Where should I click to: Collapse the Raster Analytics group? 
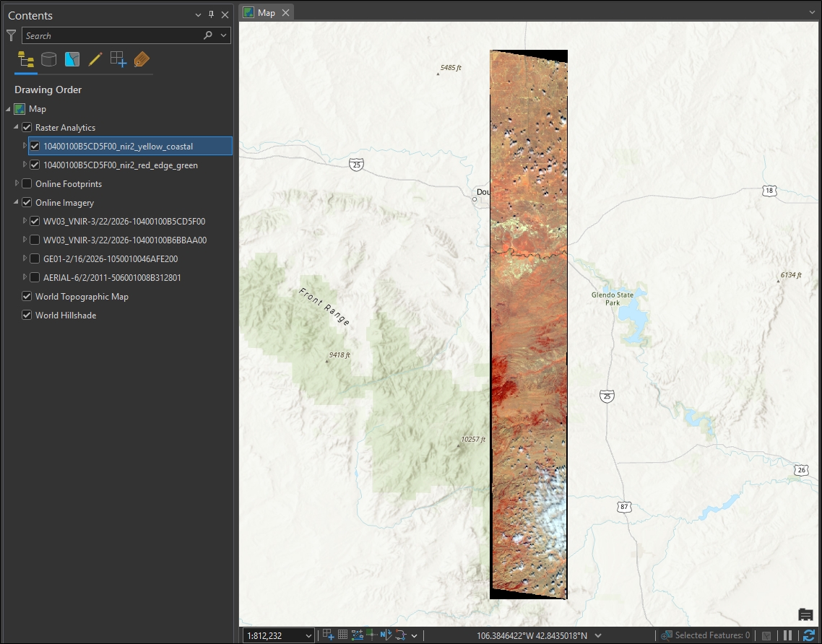pyautogui.click(x=16, y=127)
